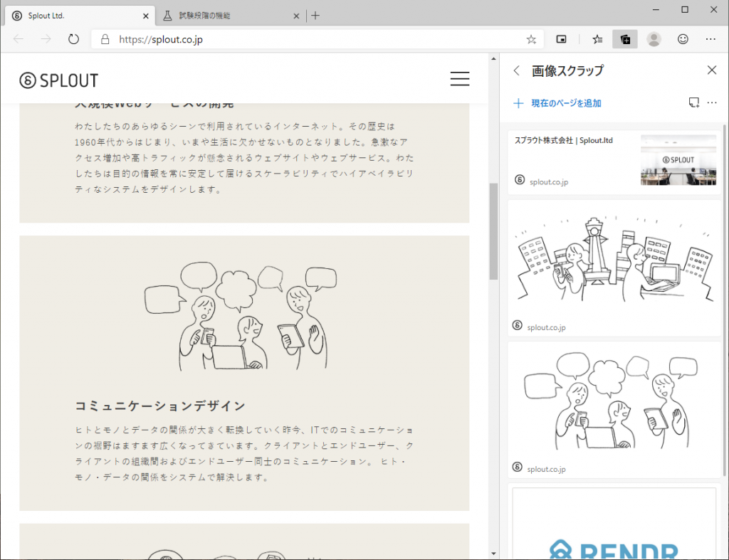729x560 pixels.
Task: Maximize the browser window
Action: tap(685, 10)
